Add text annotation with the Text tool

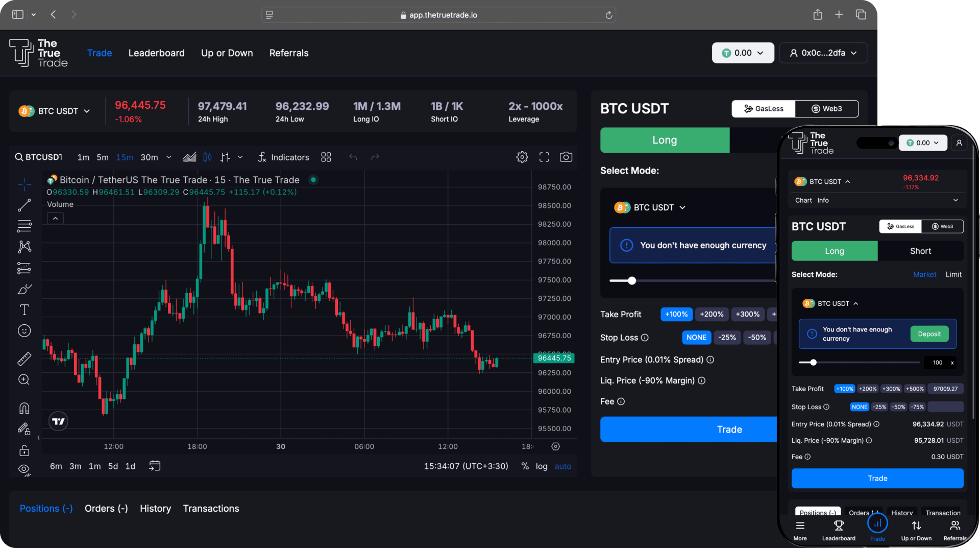point(24,309)
